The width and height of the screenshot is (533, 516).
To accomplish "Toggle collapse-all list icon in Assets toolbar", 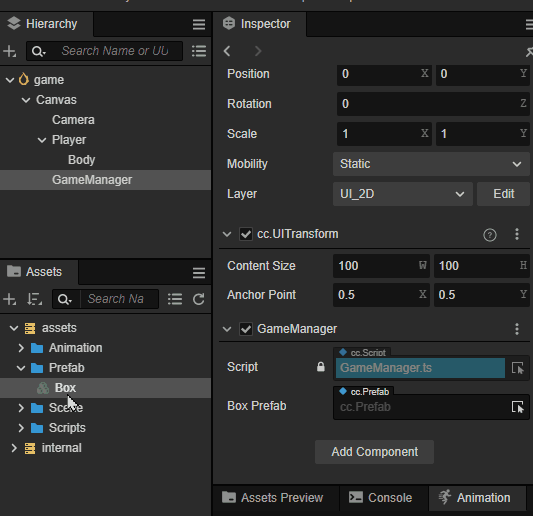I will (x=175, y=299).
